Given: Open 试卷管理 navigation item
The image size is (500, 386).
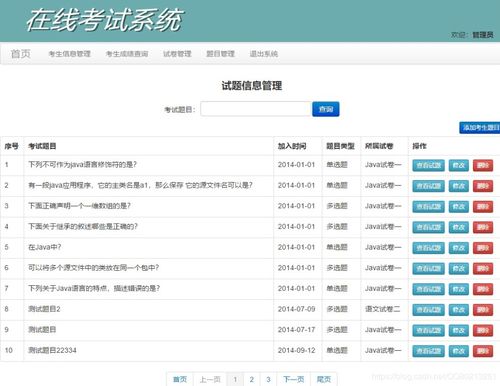Looking at the screenshot, I should coord(177,54).
